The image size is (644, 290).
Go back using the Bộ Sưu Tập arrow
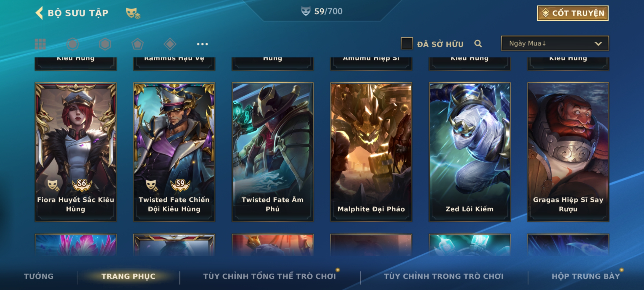[x=39, y=13]
